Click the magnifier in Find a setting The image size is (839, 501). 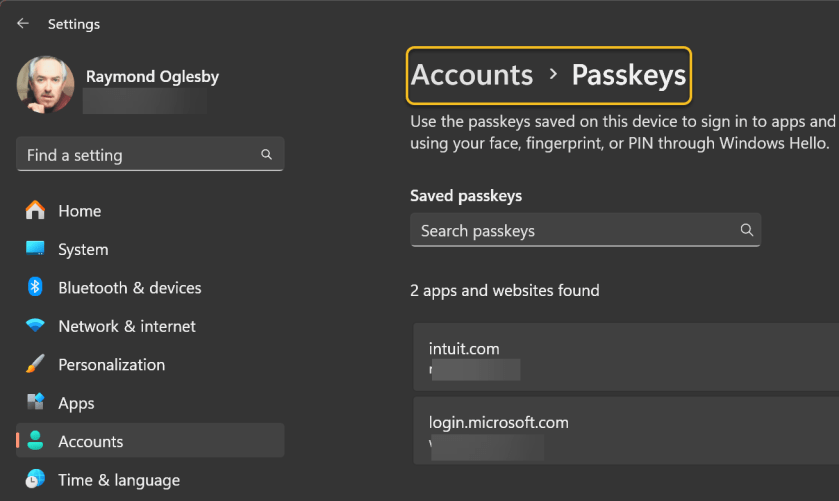(266, 155)
